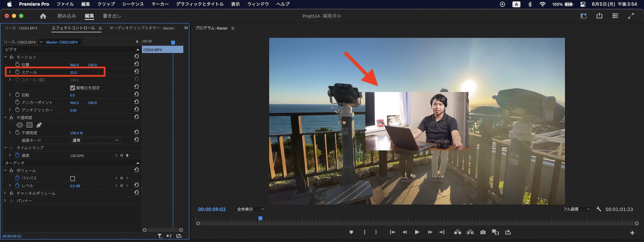Viewport: 644px width, 242px height.
Task: Switch to the 書き出し workspace tab
Action: click(112, 16)
